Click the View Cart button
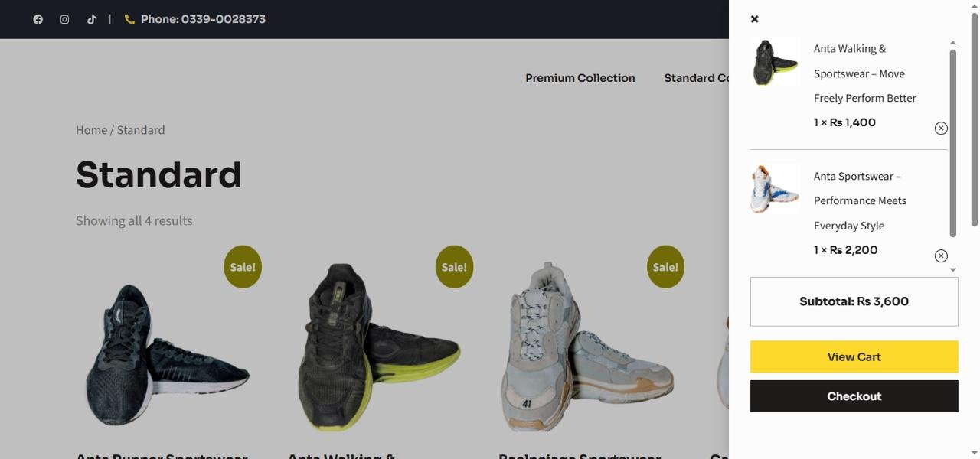Viewport: 980px width, 459px height. coord(854,356)
